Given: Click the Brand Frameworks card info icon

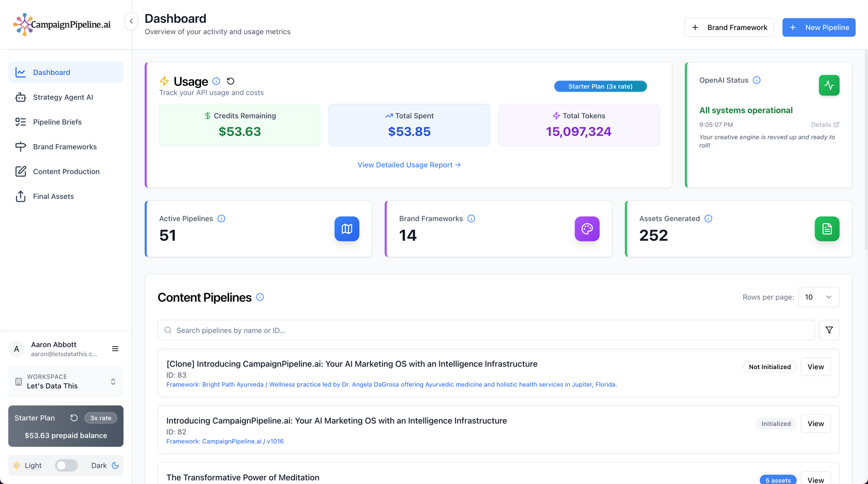Looking at the screenshot, I should [471, 219].
